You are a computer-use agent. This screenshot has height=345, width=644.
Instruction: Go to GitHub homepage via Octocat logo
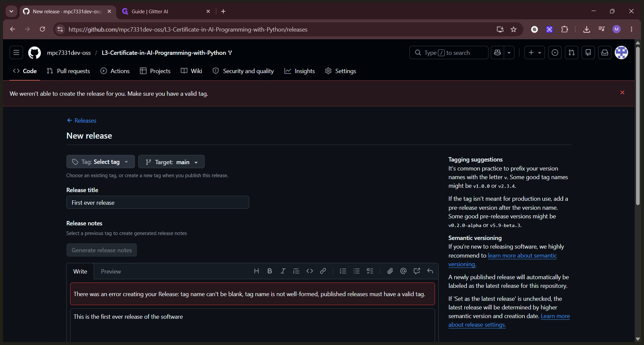[x=35, y=53]
